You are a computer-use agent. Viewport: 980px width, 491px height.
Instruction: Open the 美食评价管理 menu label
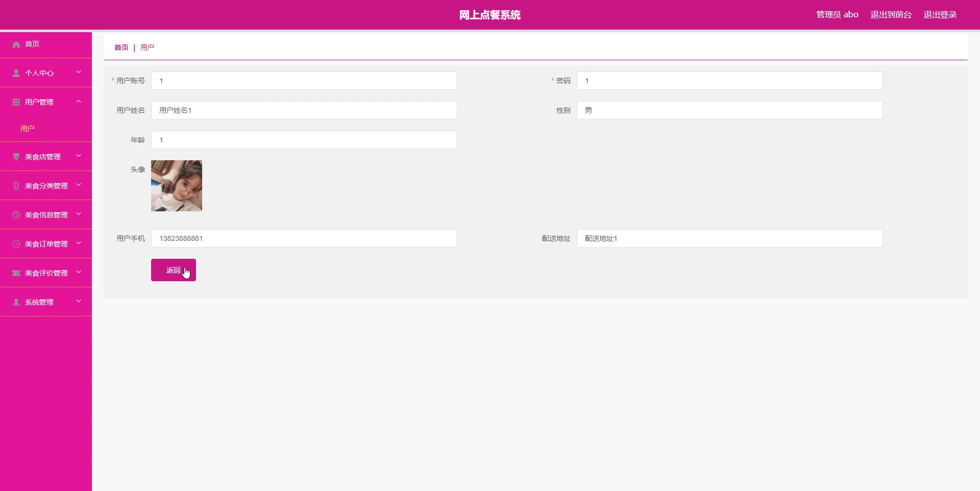click(x=46, y=274)
